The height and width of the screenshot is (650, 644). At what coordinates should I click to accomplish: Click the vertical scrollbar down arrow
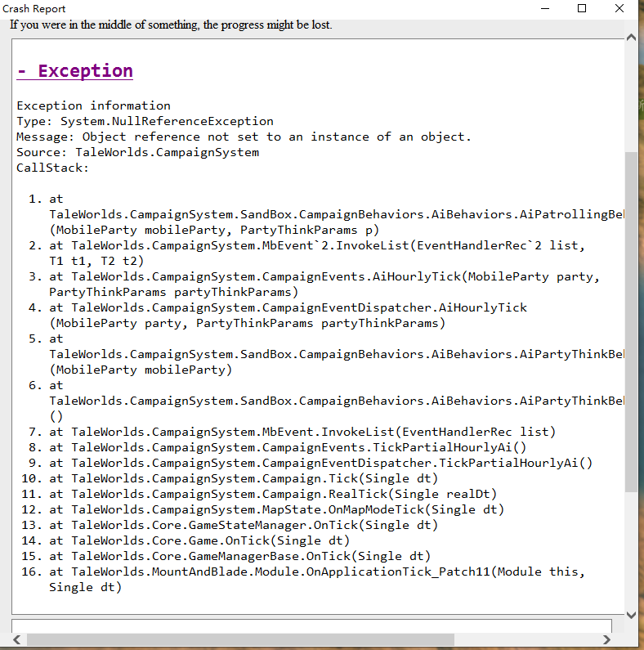[x=631, y=615]
